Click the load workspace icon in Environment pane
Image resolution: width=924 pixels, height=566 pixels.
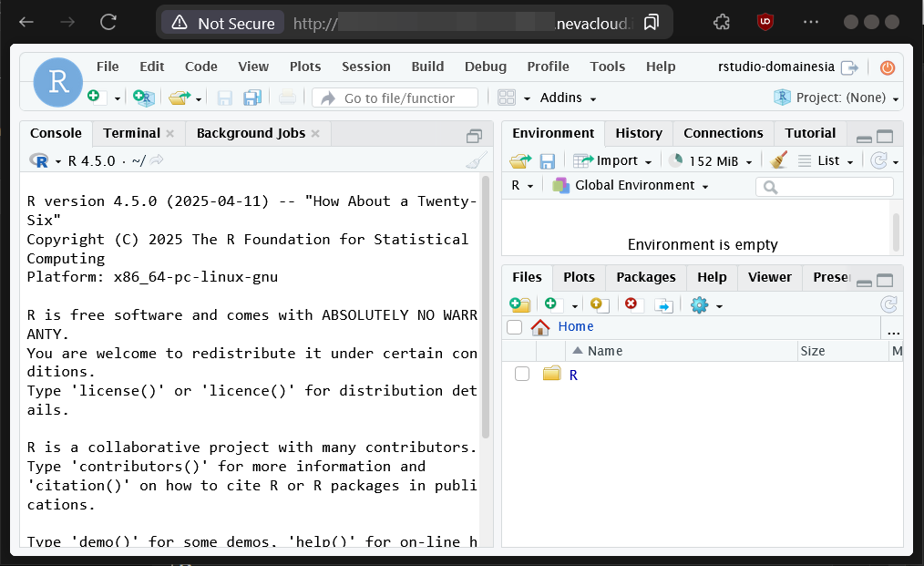click(520, 160)
